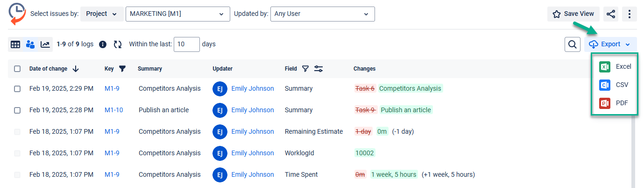The height and width of the screenshot is (188, 644).
Task: Open the chart view icon
Action: pos(45,44)
